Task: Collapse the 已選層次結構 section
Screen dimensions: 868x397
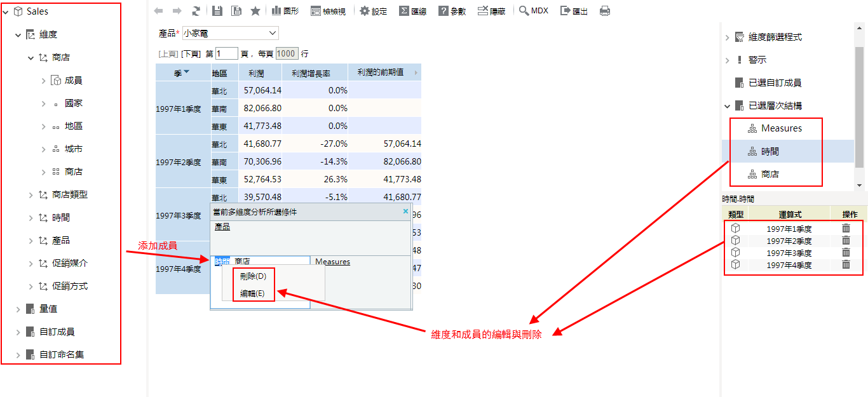Action: tap(728, 106)
